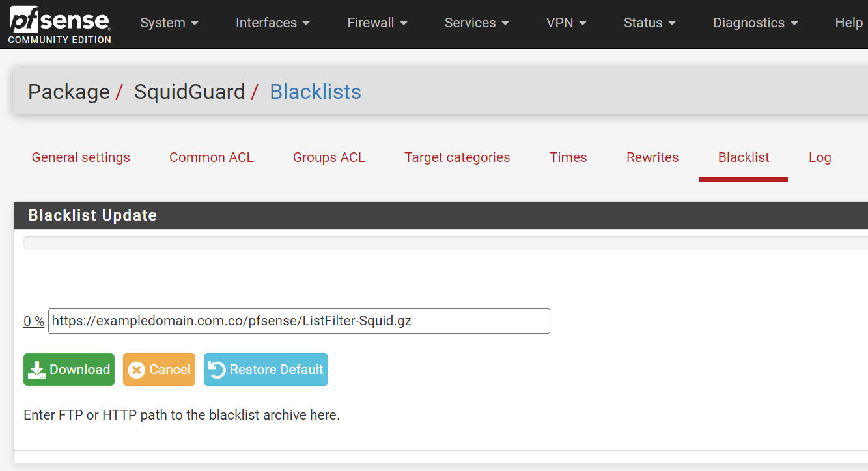Switch to the Common ACL tab
The height and width of the screenshot is (471, 868).
(211, 157)
